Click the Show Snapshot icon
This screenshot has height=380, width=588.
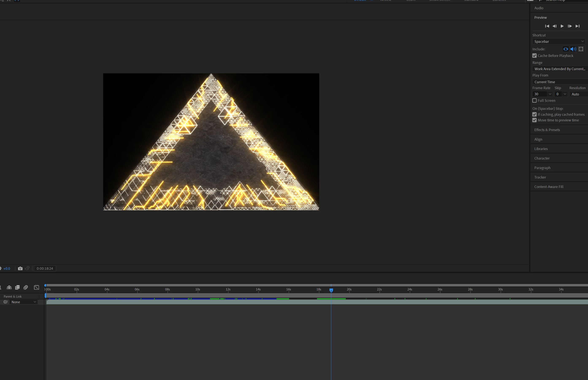(x=27, y=268)
